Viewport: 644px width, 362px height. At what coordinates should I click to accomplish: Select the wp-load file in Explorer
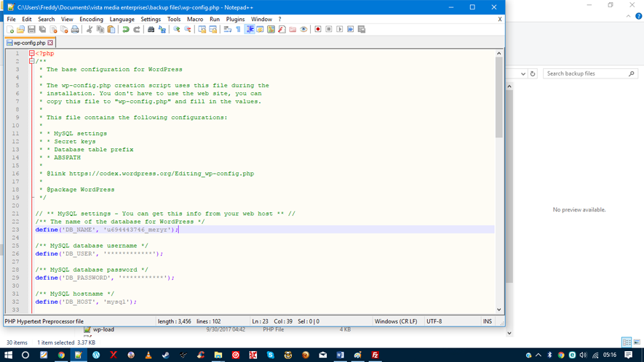pos(103,329)
